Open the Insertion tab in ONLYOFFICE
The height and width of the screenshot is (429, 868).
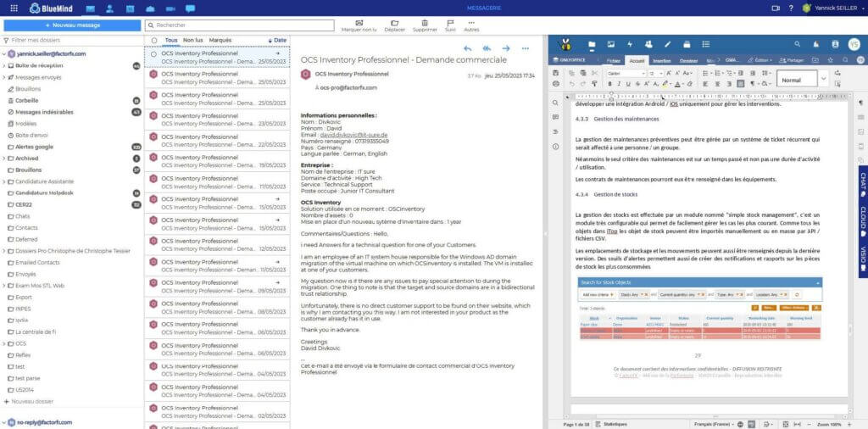click(662, 60)
